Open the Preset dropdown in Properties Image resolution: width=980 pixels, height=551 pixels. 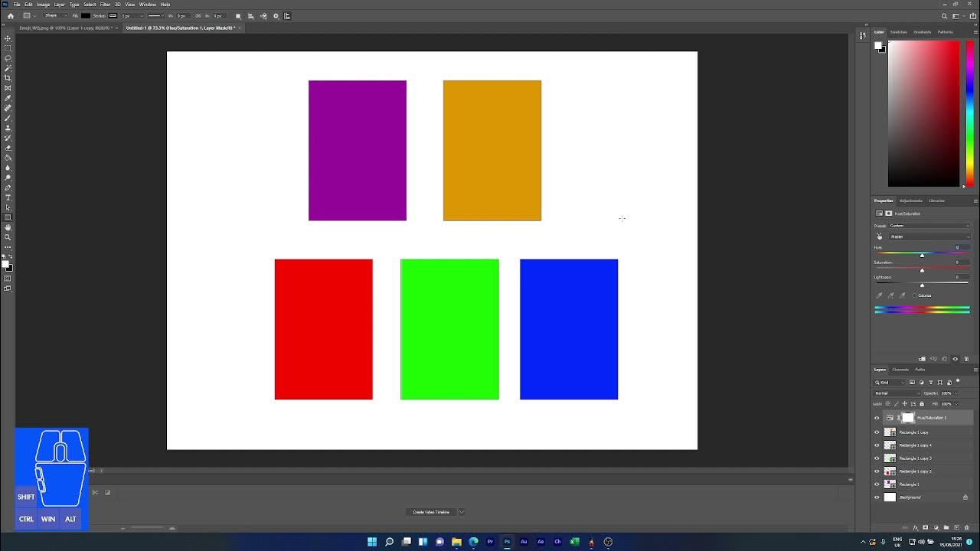pyautogui.click(x=929, y=226)
